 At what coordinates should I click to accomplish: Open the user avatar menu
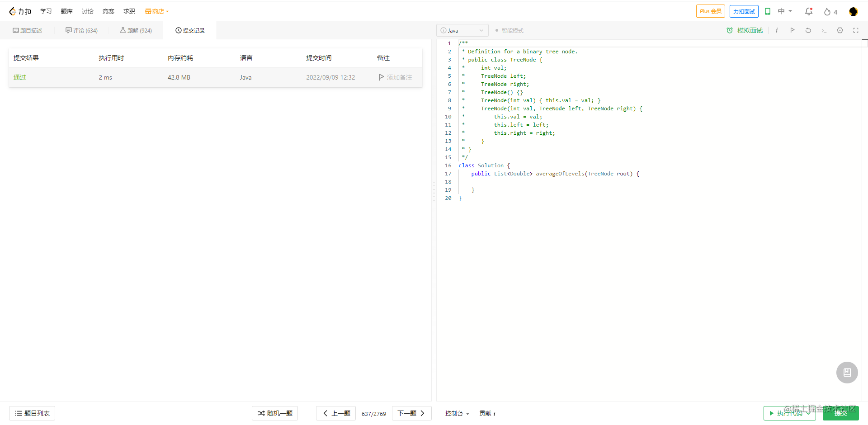pos(853,12)
